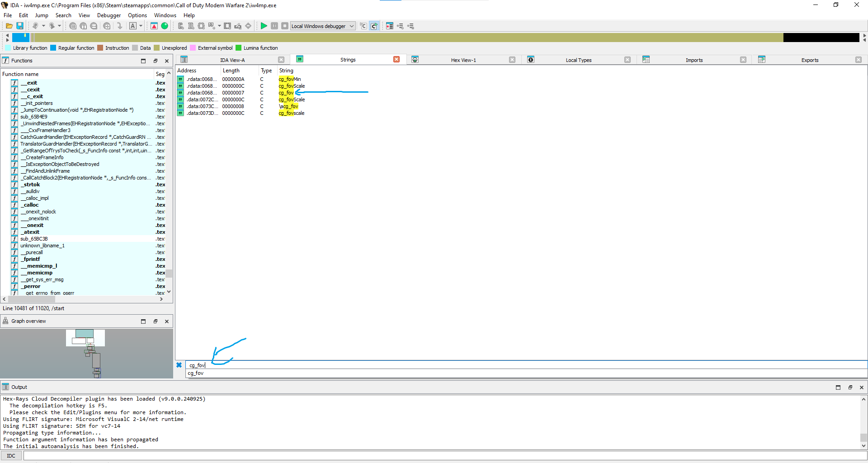
Task: Sort strings by the Type column header
Action: pos(268,71)
